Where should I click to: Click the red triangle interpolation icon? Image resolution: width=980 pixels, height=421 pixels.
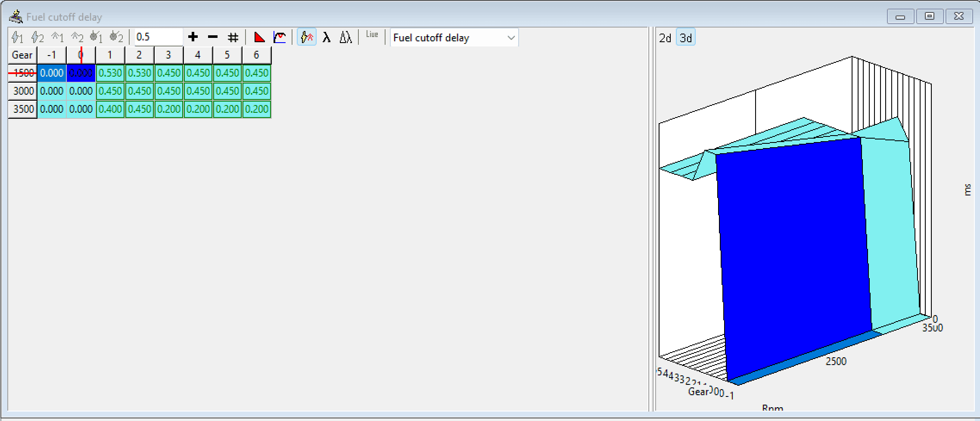(x=258, y=37)
